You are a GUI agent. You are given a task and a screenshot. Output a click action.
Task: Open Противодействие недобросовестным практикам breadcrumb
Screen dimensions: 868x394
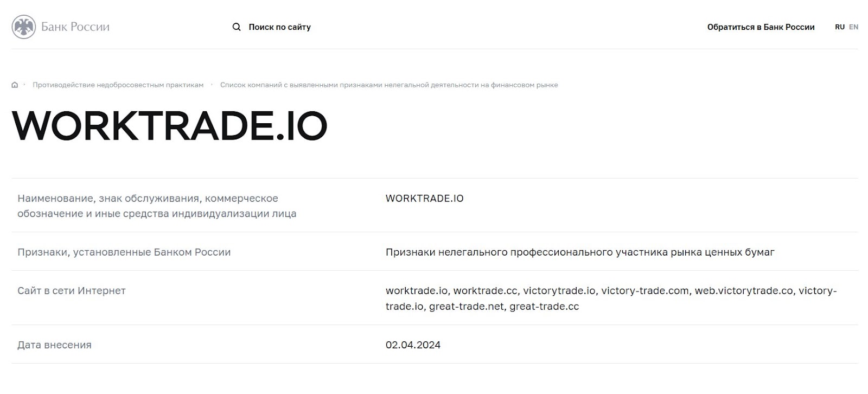118,85
